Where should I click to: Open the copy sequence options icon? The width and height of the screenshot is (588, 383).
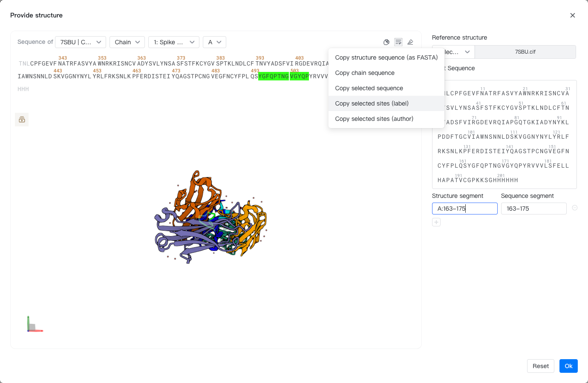(x=398, y=42)
